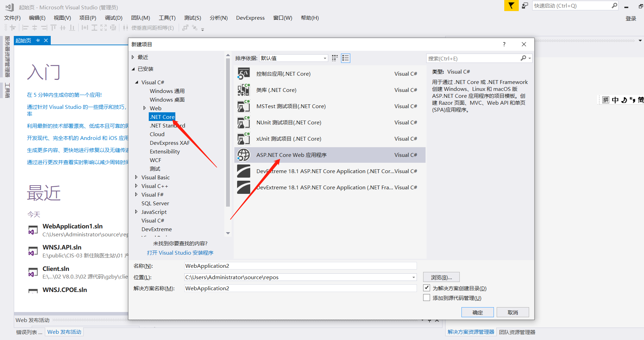Expand the Visual C++ tree node
Image resolution: width=644 pixels, height=340 pixels.
coord(136,186)
